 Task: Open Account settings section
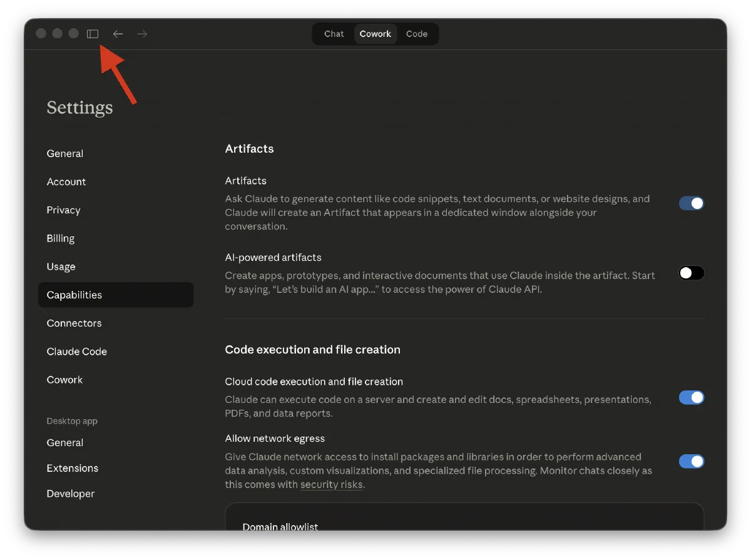point(66,182)
